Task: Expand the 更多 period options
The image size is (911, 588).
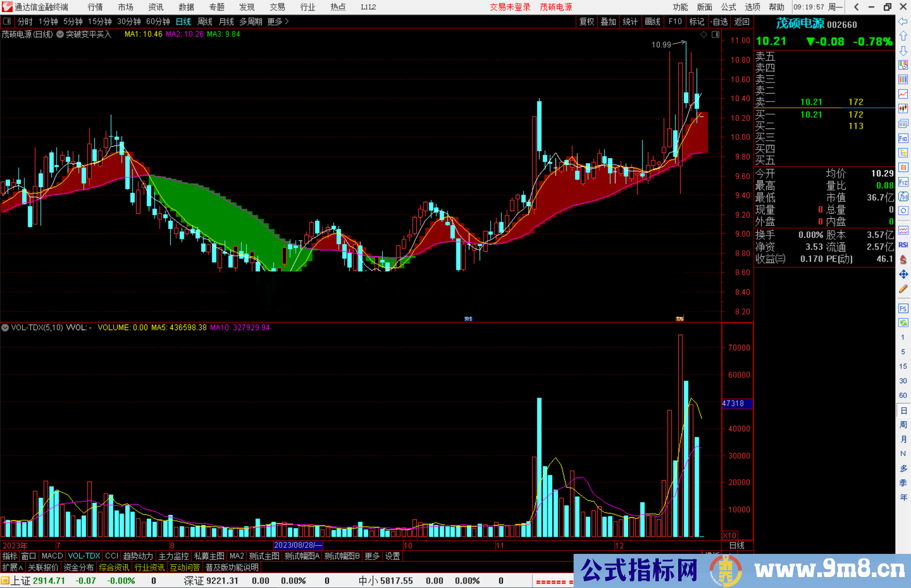Action: coord(278,21)
